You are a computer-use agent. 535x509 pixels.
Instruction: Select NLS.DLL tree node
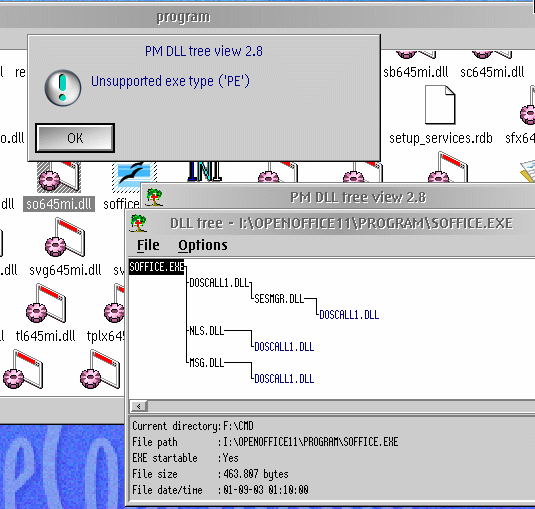pyautogui.click(x=206, y=331)
